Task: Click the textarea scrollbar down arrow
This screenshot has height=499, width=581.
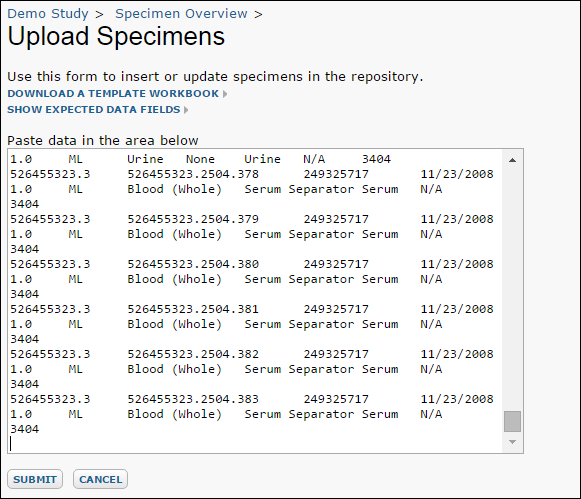Action: [x=512, y=442]
